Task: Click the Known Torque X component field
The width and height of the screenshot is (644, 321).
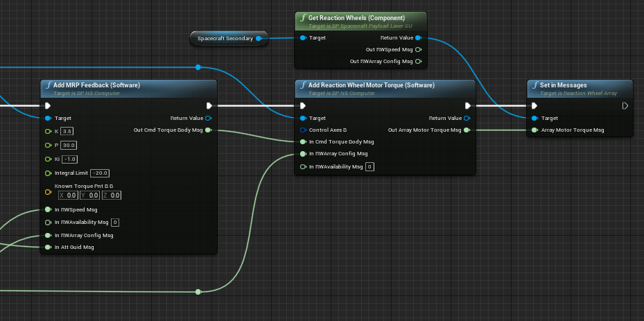Action: point(68,196)
